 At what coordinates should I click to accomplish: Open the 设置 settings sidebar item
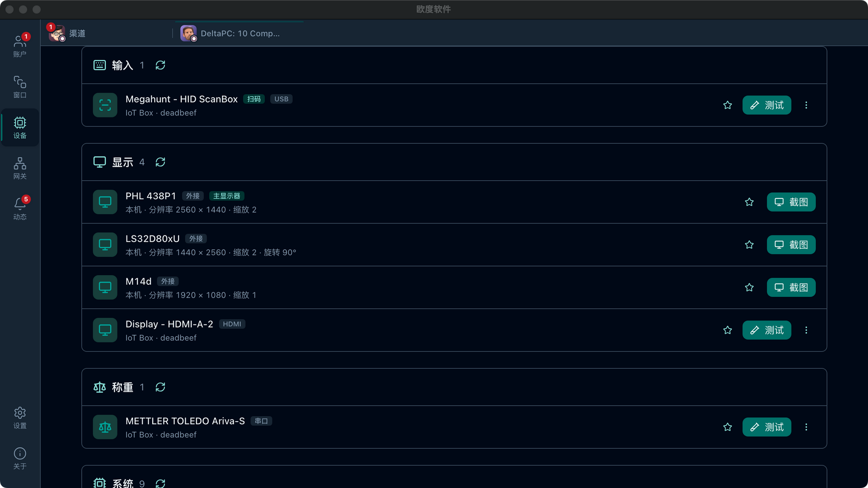click(20, 418)
